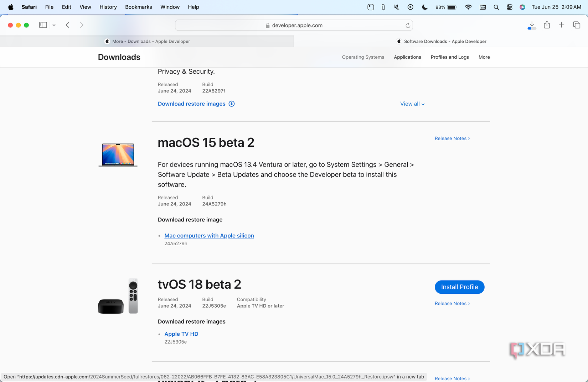Click Apple TV HD or later compatibility text
Viewport: 588px width, 382px height.
click(261, 306)
